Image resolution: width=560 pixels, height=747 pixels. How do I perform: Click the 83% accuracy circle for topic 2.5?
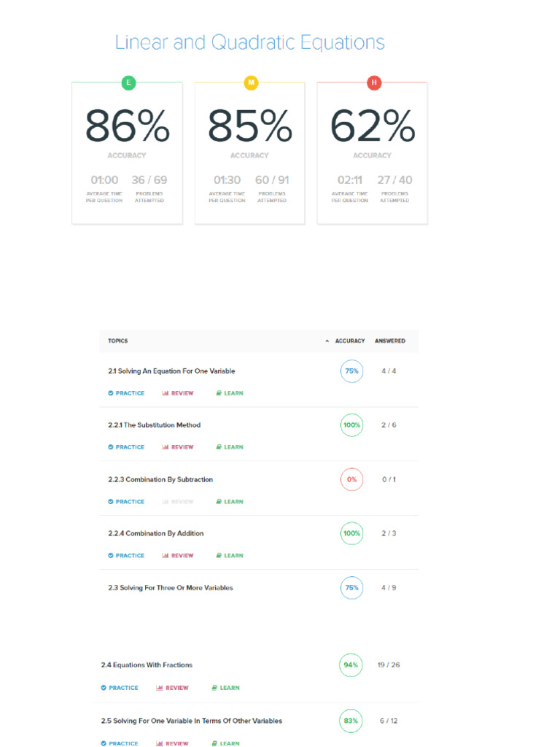coord(351,721)
